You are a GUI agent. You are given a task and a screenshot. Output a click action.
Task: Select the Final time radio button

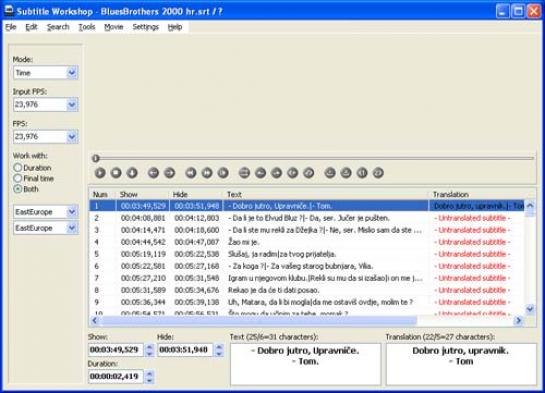(x=17, y=178)
